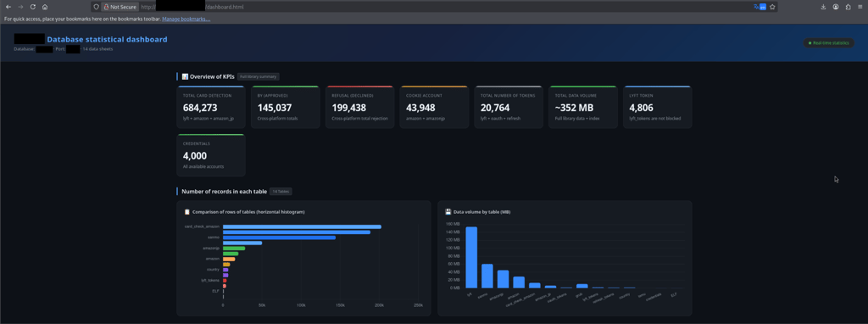868x324 pixels.
Task: Click the 14 Tables badge
Action: pos(281,191)
